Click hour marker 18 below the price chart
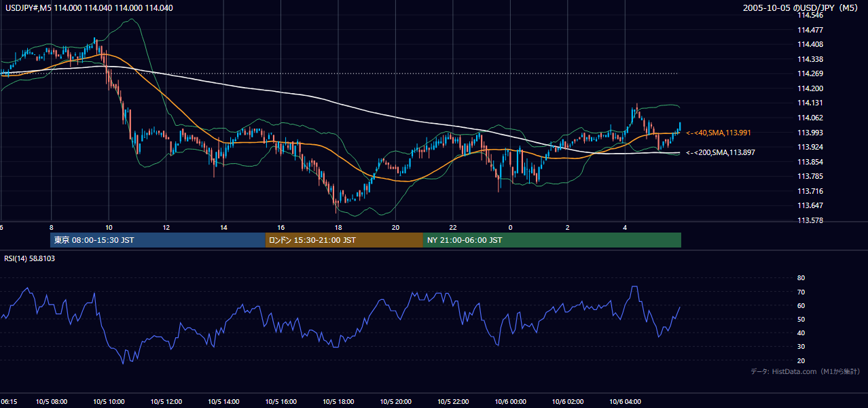The image size is (868, 408). (x=338, y=227)
